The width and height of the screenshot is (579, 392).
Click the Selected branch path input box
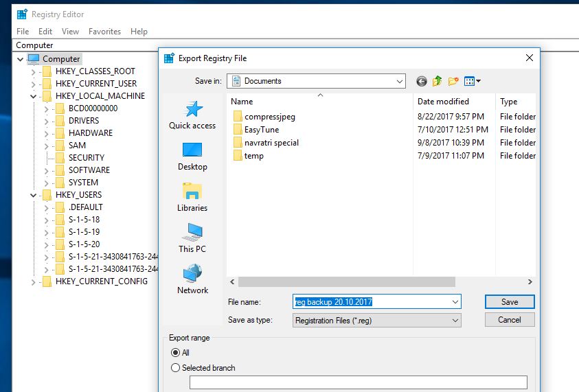pyautogui.click(x=358, y=382)
